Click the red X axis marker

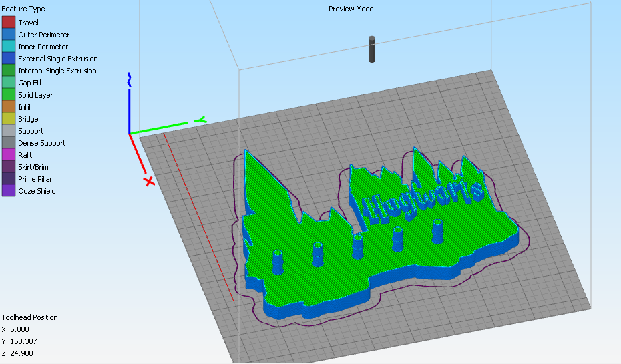point(150,182)
